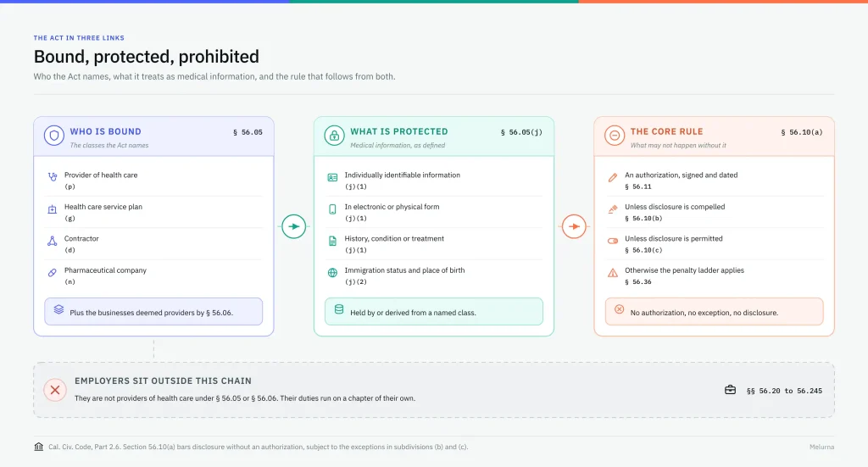Image resolution: width=868 pixels, height=467 pixels.
Task: Click the red X circle in the Employers box
Action: point(55,390)
